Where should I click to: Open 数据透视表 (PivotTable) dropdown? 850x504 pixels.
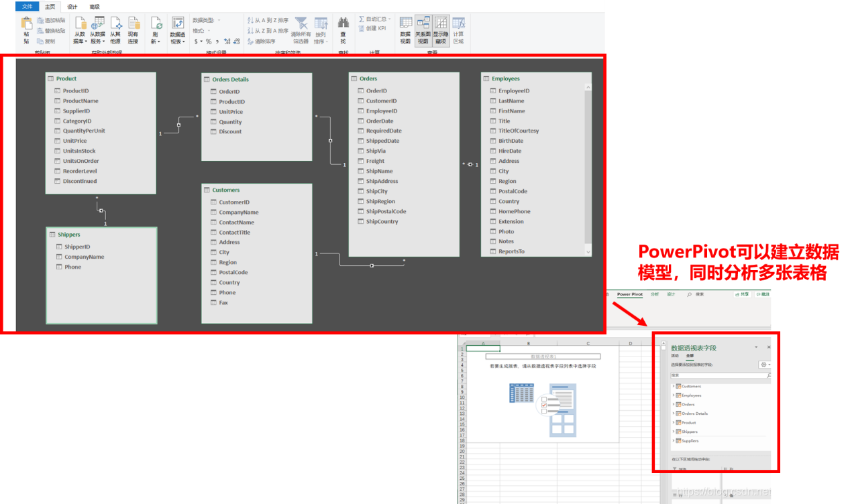178,30
